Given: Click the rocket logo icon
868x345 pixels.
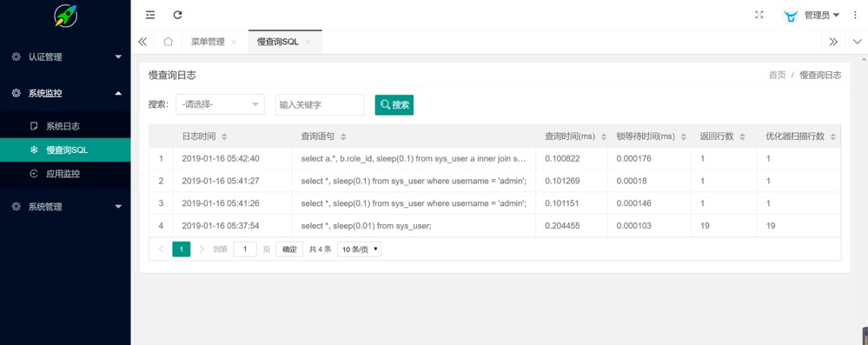Looking at the screenshot, I should (x=65, y=15).
